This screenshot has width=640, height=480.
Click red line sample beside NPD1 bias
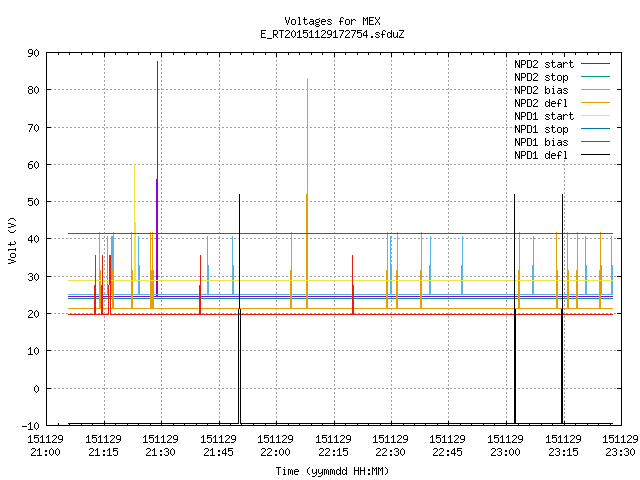595,142
